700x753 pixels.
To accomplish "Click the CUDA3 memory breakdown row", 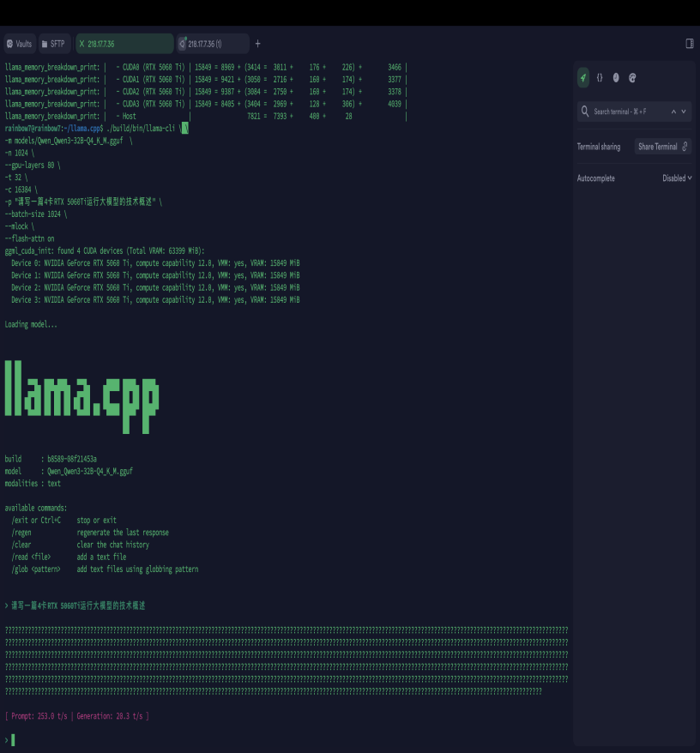I will pyautogui.click(x=206, y=104).
